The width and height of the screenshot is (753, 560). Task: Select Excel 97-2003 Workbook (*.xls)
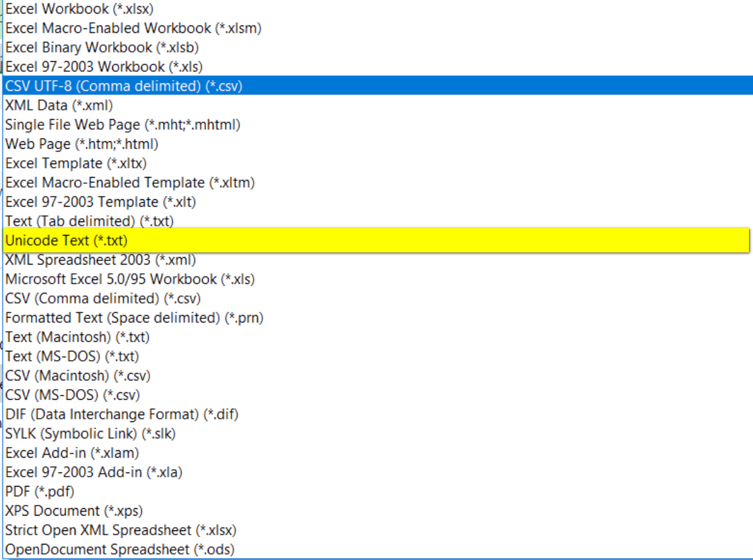pyautogui.click(x=378, y=67)
